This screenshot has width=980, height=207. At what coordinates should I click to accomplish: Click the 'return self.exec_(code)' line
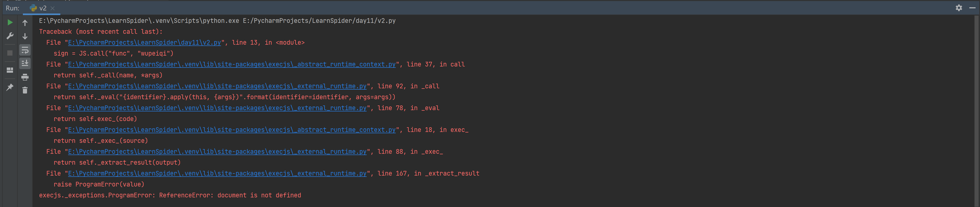point(95,119)
